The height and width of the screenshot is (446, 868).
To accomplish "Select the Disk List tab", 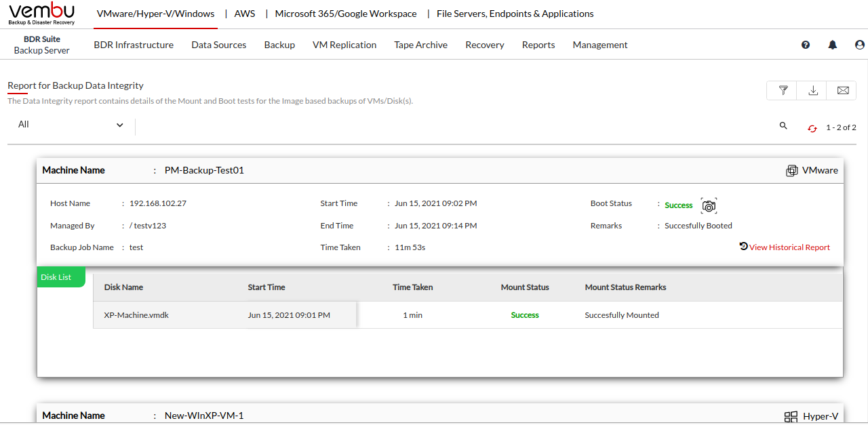I will (x=56, y=277).
